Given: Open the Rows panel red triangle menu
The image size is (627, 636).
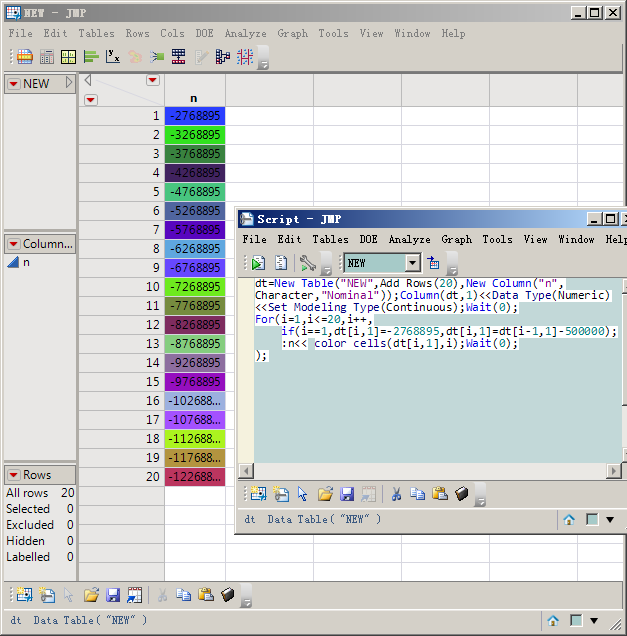Looking at the screenshot, I should pyautogui.click(x=13, y=475).
